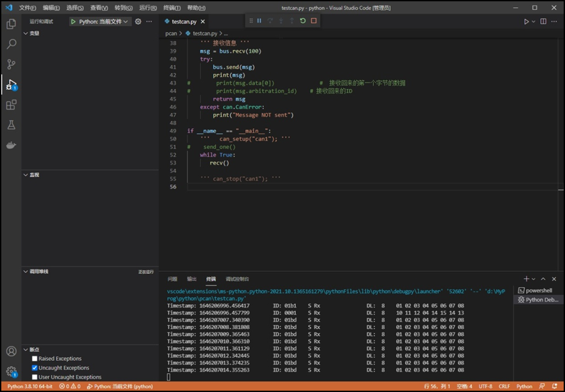The height and width of the screenshot is (392, 565).
Task: Open the run button dropdown arrow in editor
Action: pyautogui.click(x=534, y=21)
